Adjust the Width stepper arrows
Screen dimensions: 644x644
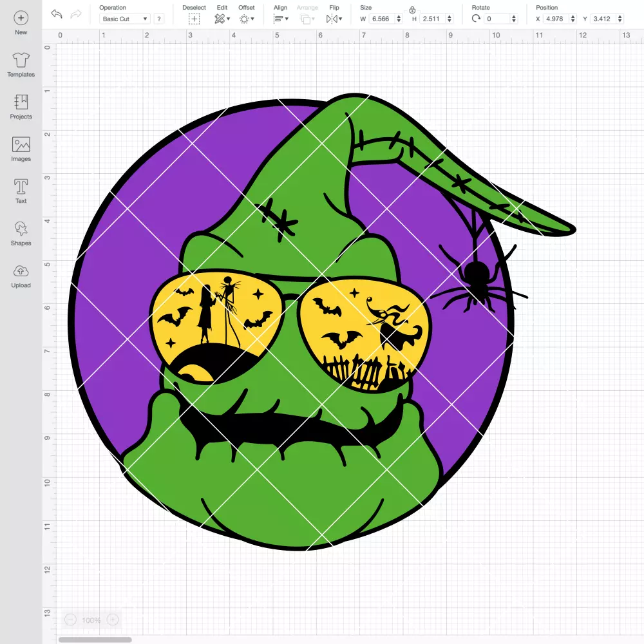coord(399,19)
